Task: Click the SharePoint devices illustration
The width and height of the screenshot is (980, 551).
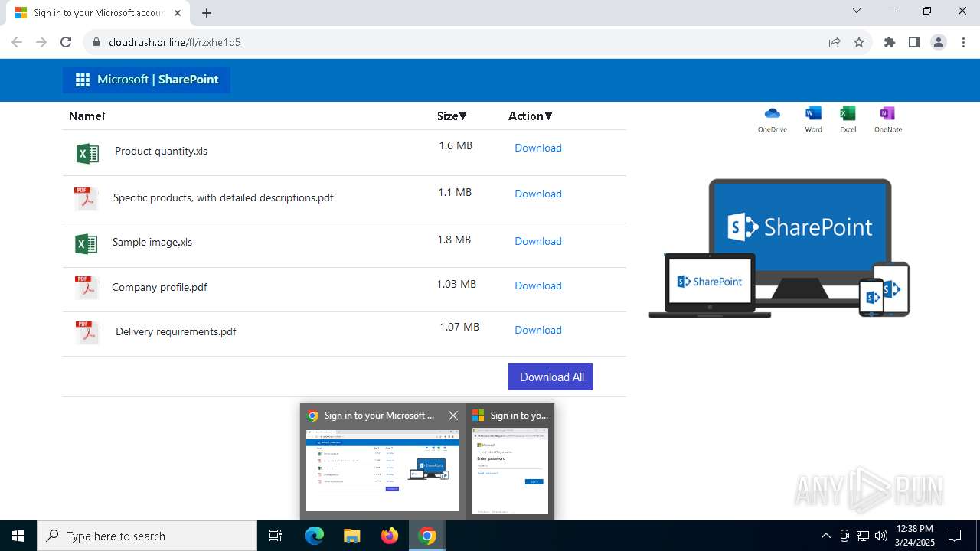Action: (779, 248)
